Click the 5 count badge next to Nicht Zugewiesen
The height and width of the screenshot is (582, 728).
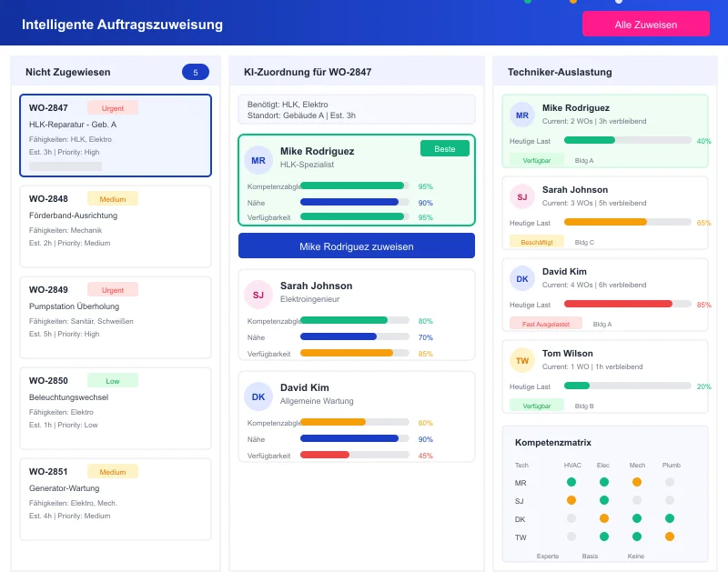coord(195,71)
